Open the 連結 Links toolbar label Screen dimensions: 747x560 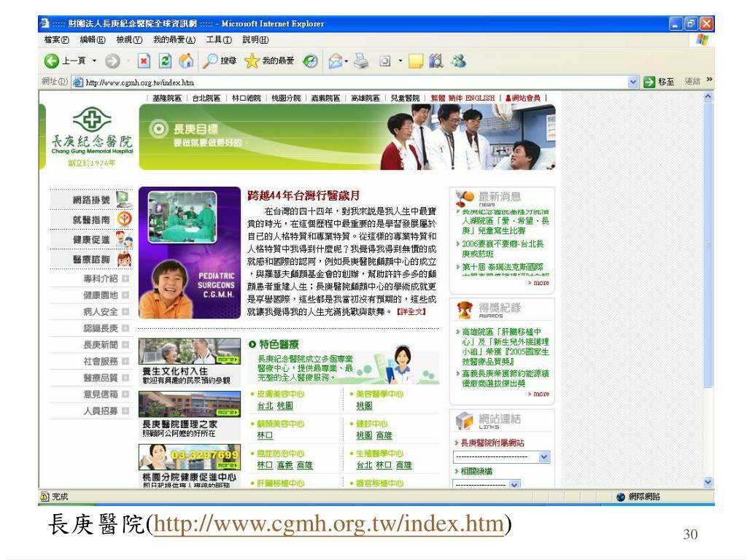692,82
